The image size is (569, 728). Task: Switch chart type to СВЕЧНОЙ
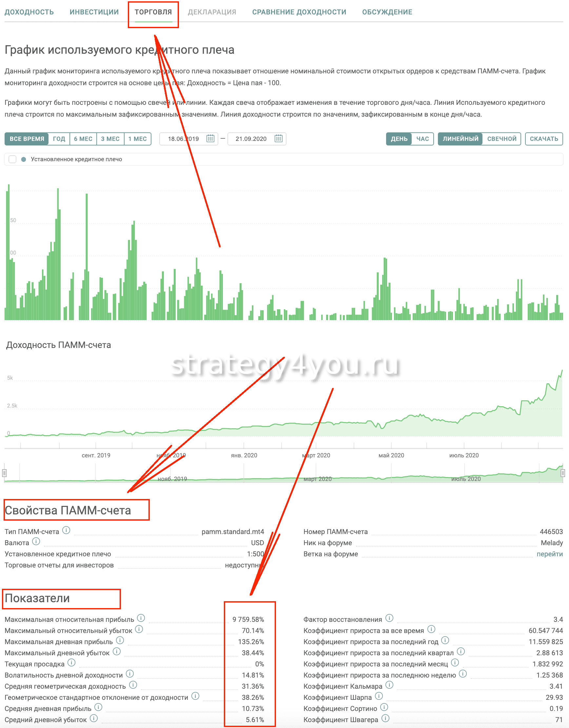click(x=501, y=139)
